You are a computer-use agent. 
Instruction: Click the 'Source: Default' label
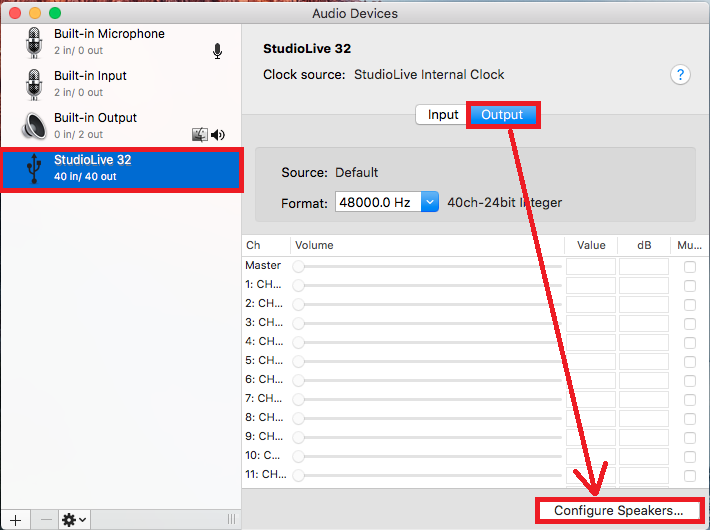[330, 173]
